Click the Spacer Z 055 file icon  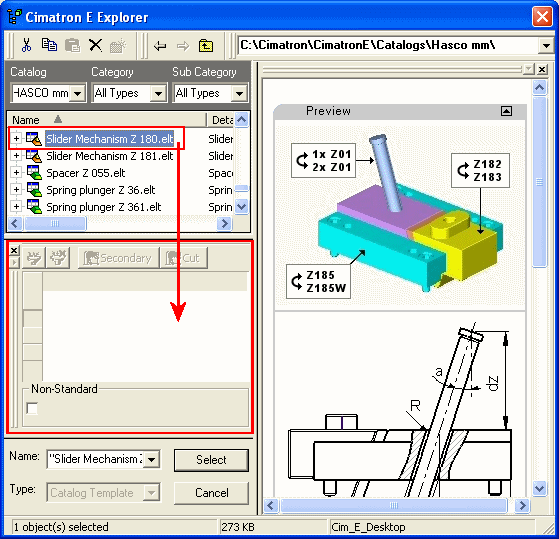point(34,173)
